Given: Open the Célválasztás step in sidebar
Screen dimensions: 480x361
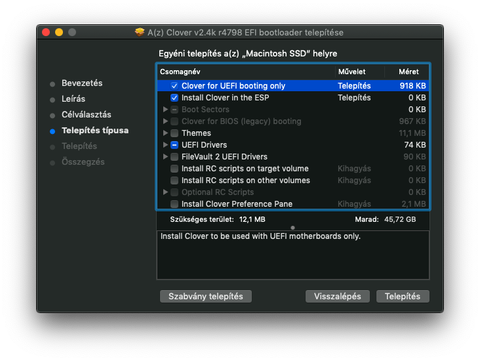Looking at the screenshot, I should coord(86,115).
